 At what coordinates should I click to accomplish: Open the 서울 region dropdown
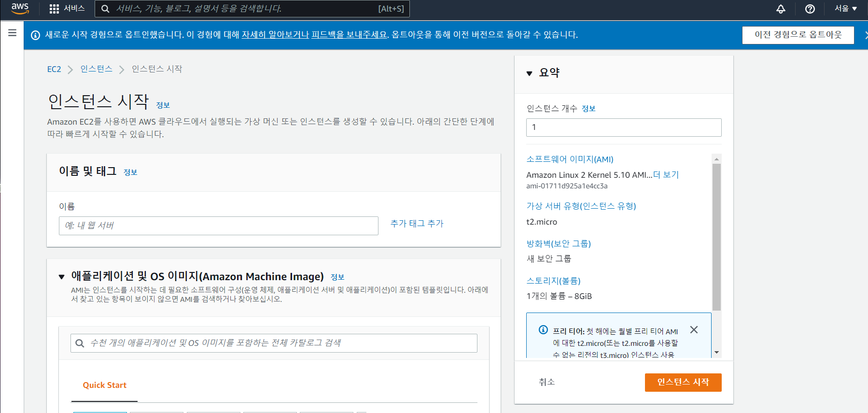pos(846,9)
